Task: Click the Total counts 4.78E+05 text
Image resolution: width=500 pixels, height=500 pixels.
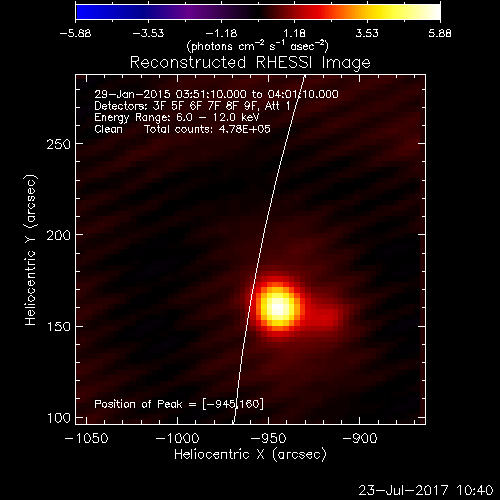Action: coord(207,129)
